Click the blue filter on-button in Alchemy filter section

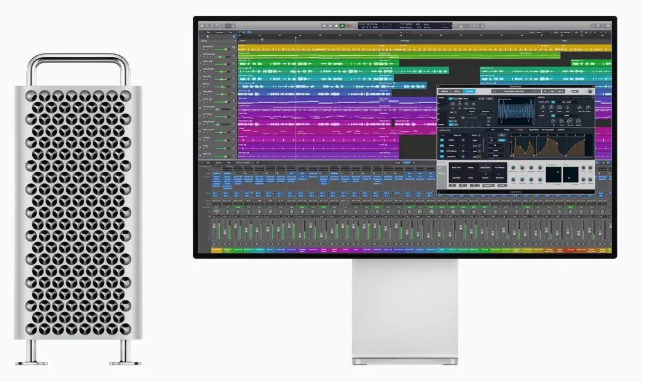(553, 116)
